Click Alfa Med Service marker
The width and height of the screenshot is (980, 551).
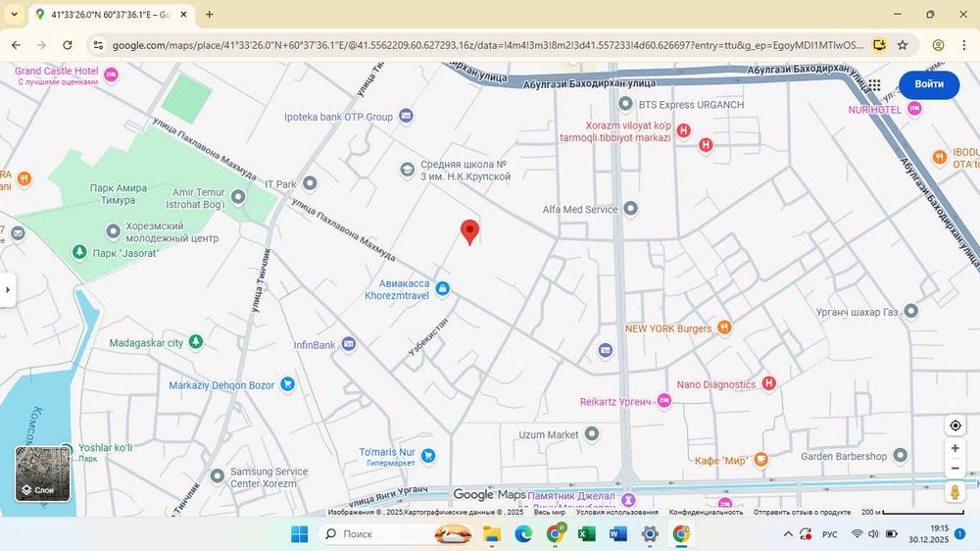pos(630,208)
